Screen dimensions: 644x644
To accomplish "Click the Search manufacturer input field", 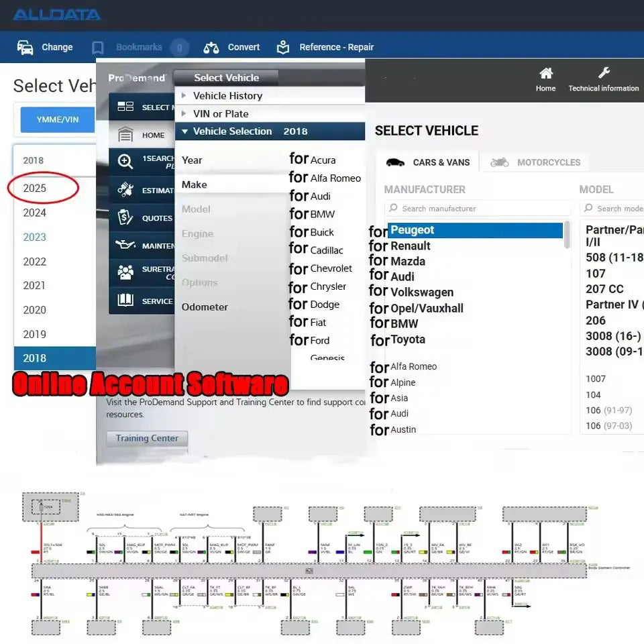I will (x=478, y=208).
